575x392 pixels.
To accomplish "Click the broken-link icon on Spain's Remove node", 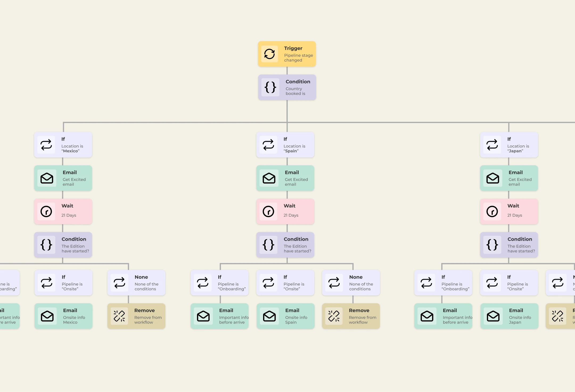I will point(334,316).
